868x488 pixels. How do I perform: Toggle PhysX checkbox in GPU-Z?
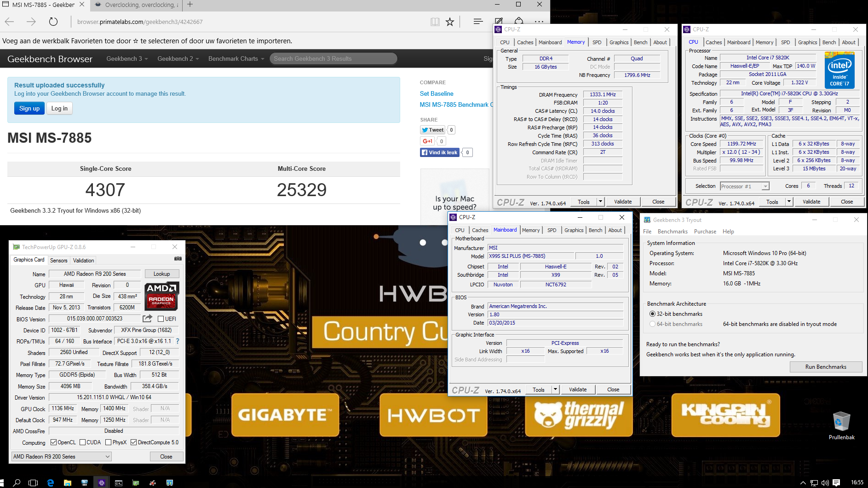(x=108, y=442)
